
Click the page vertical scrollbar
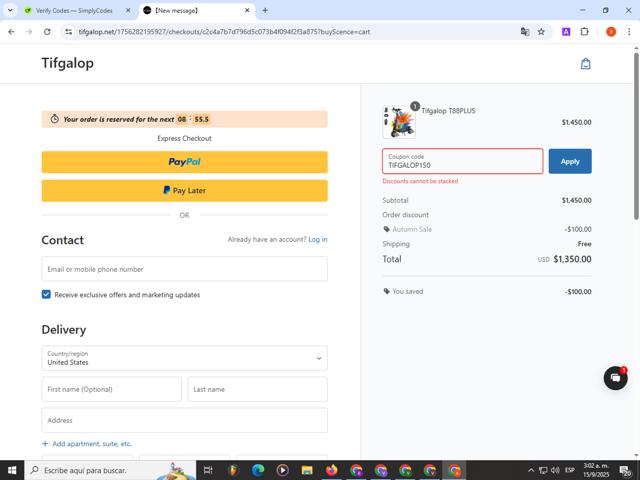pyautogui.click(x=636, y=135)
